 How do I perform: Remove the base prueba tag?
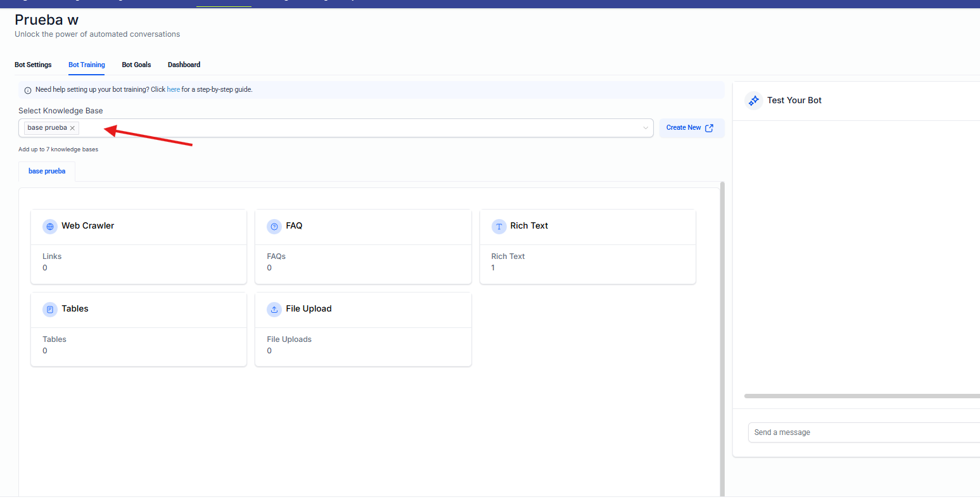click(x=73, y=128)
